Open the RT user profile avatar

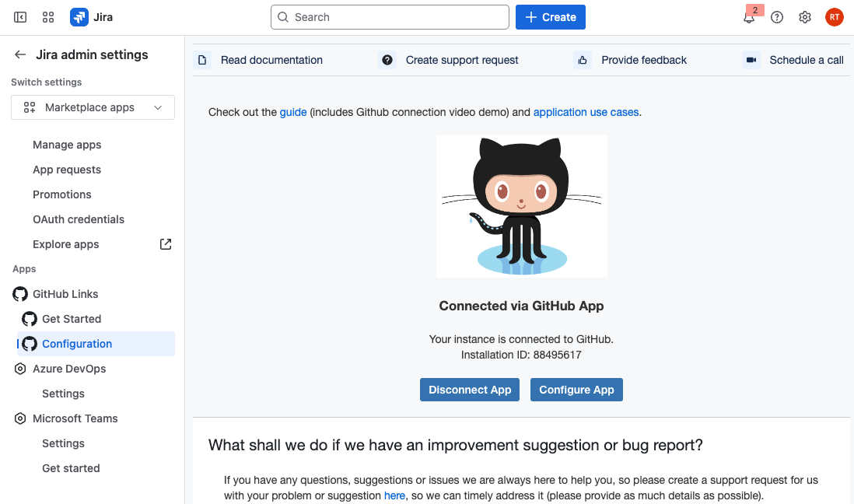(x=834, y=17)
